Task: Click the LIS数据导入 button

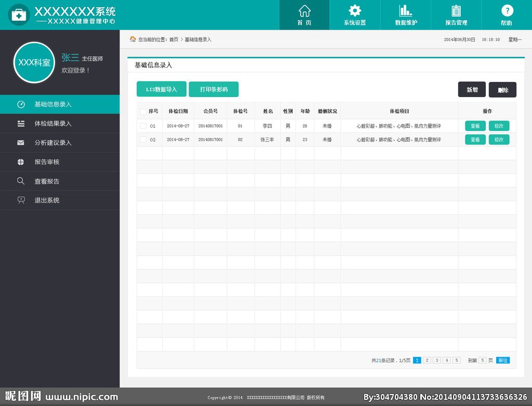Action: tap(162, 89)
